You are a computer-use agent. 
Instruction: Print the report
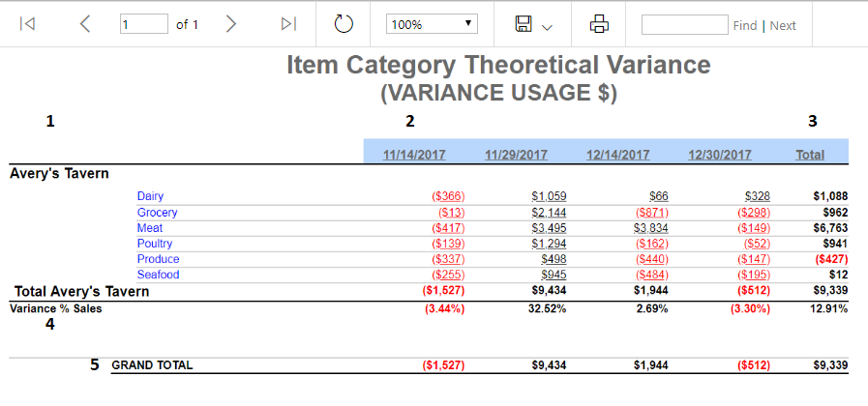pyautogui.click(x=599, y=24)
